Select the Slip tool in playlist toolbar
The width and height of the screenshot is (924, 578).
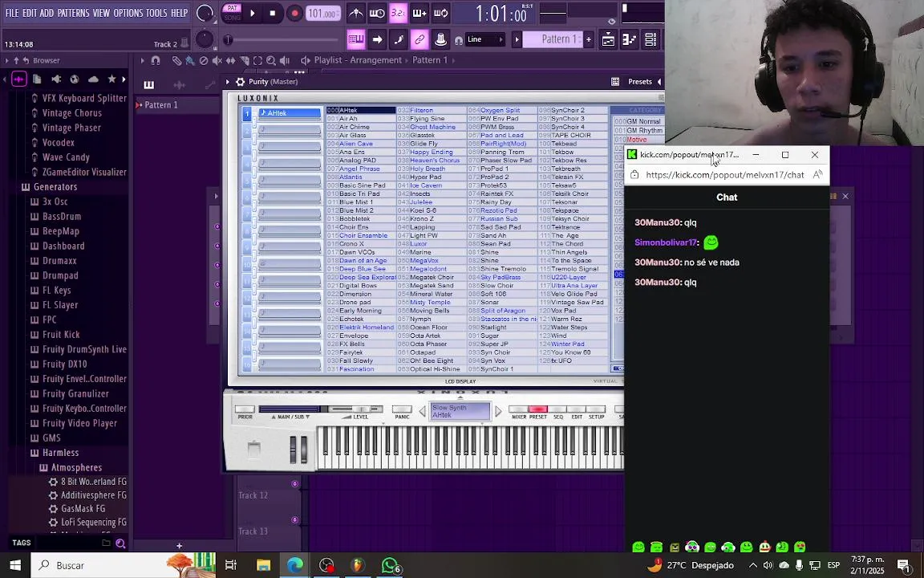click(x=230, y=60)
